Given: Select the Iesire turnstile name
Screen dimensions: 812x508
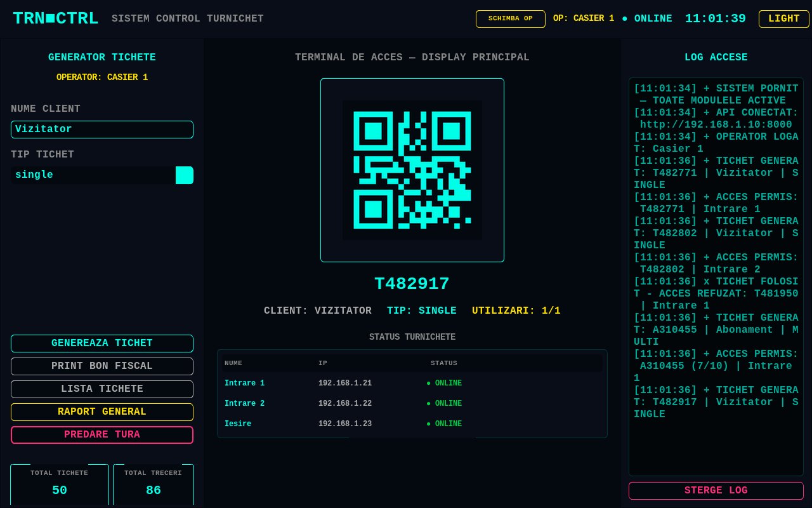Looking at the screenshot, I should click(x=238, y=424).
